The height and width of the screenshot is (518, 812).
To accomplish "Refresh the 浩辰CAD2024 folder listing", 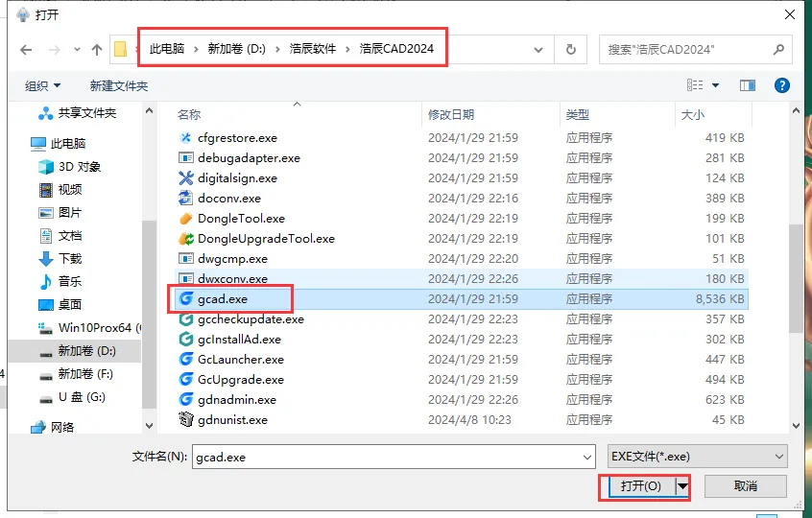I will pos(571,49).
